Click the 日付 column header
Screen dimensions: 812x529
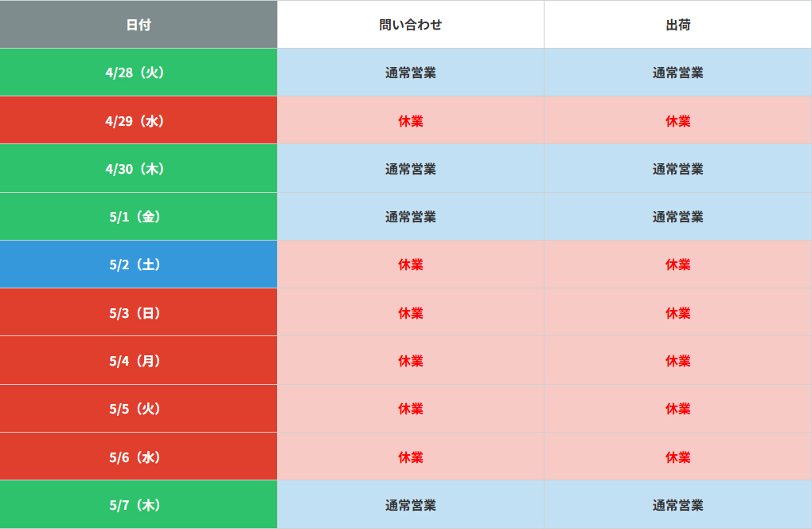[139, 25]
